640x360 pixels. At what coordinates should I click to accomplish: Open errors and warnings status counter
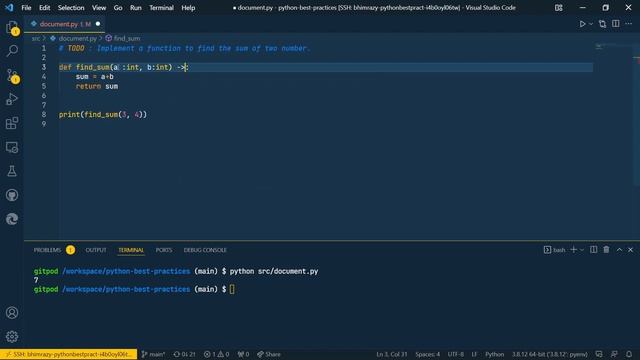[216, 354]
